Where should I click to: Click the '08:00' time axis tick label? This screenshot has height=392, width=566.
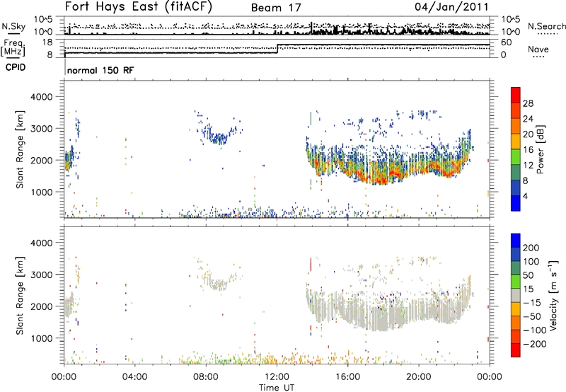pos(206,377)
